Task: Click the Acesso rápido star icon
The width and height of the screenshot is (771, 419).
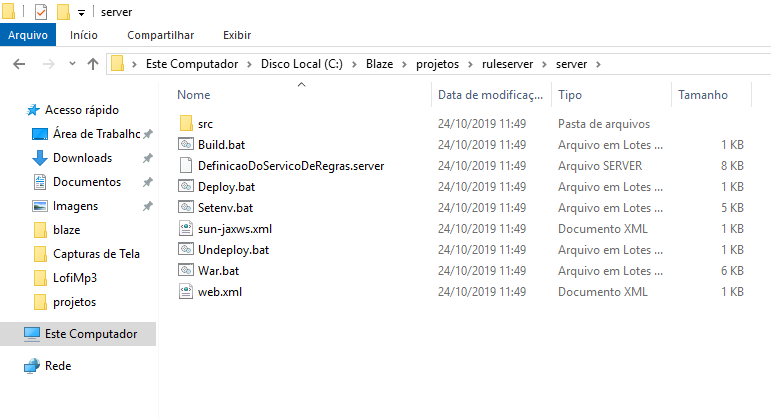Action: coord(33,110)
